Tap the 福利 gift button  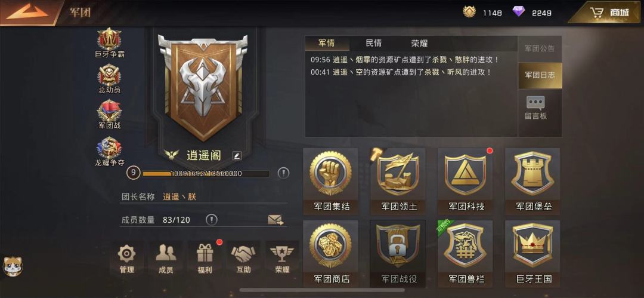(x=205, y=259)
